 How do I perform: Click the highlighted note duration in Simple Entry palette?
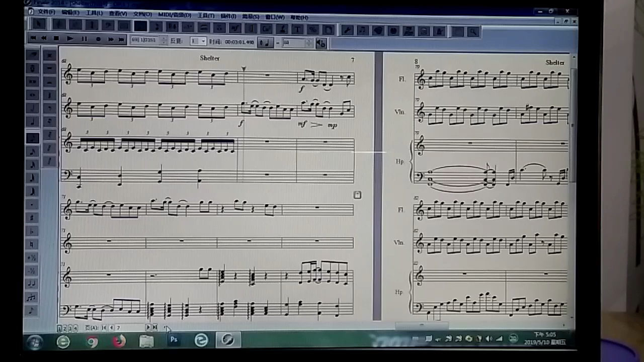coord(32,138)
